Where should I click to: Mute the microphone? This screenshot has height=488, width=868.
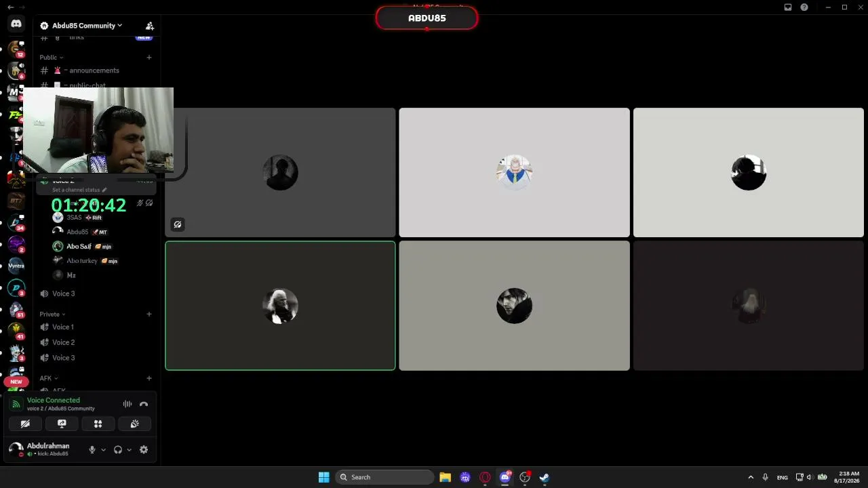point(92,449)
